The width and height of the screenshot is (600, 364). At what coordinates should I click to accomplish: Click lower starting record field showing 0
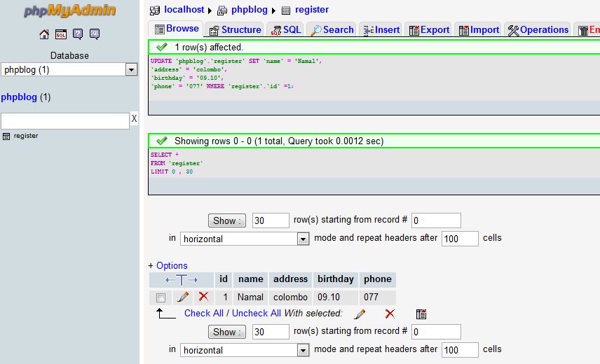[x=436, y=332]
